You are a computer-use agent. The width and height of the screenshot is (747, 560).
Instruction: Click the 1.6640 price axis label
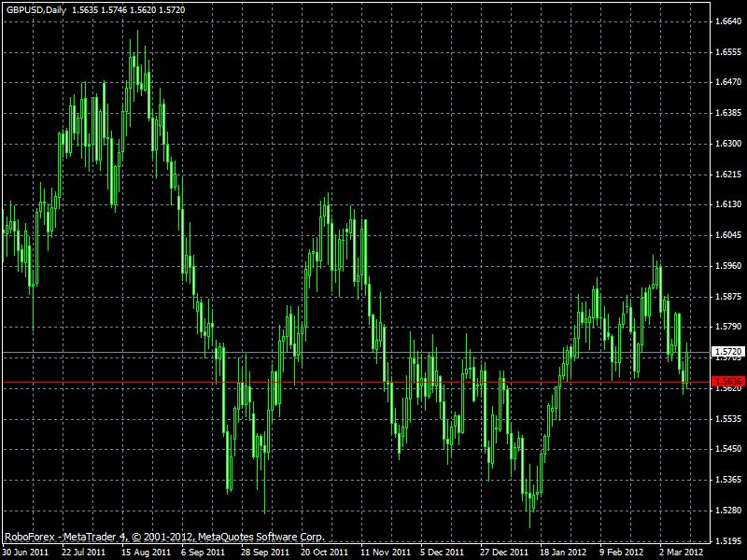(728, 21)
